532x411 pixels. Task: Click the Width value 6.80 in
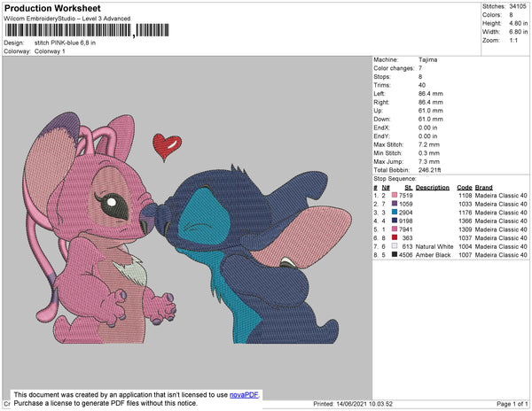coord(519,32)
